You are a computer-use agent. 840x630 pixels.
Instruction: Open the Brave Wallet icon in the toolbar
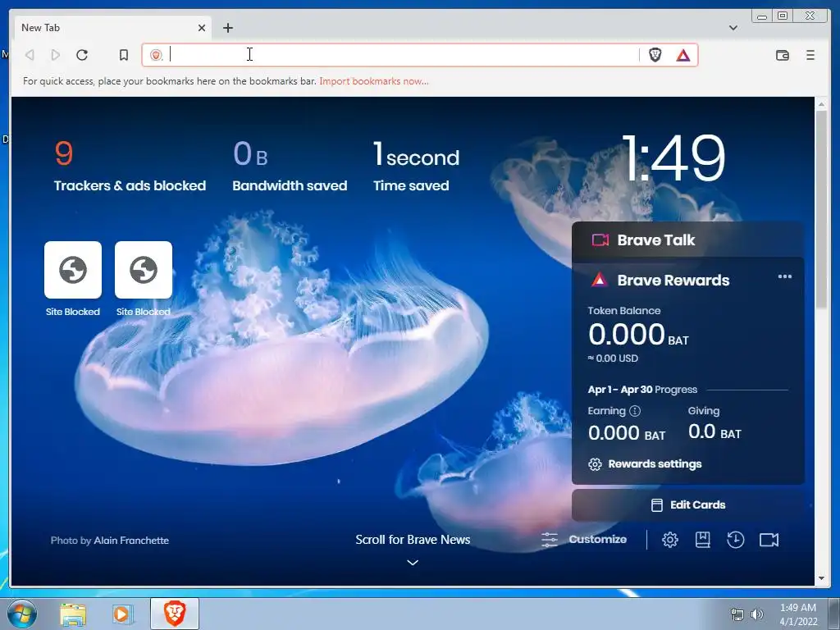[782, 55]
